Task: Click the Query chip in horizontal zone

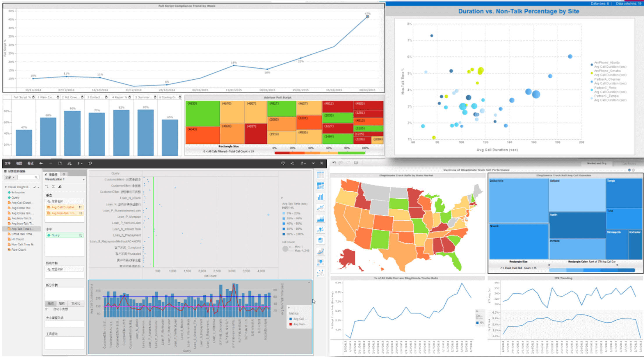Action: [65, 235]
